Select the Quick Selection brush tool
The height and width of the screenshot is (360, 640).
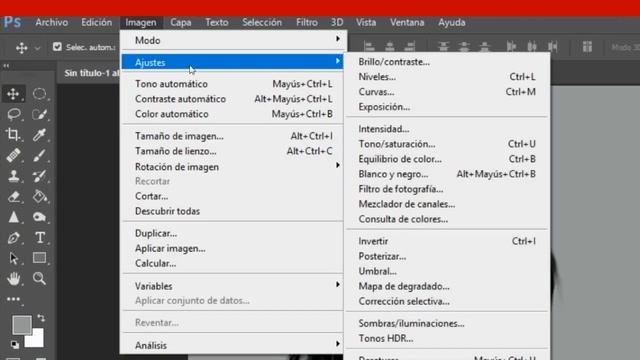pos(39,114)
